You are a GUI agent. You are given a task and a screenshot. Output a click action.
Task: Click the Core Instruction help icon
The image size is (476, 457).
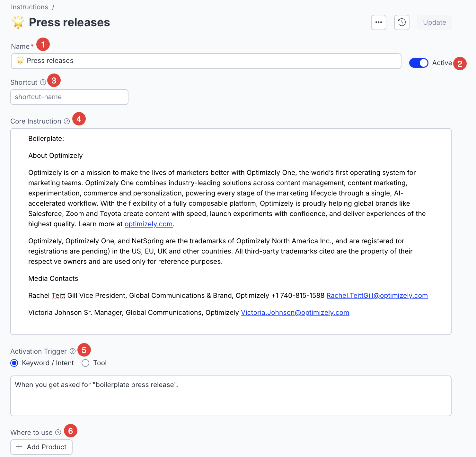click(67, 121)
